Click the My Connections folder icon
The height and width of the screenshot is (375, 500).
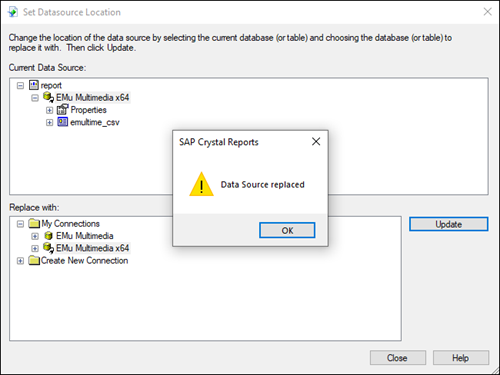click(34, 223)
